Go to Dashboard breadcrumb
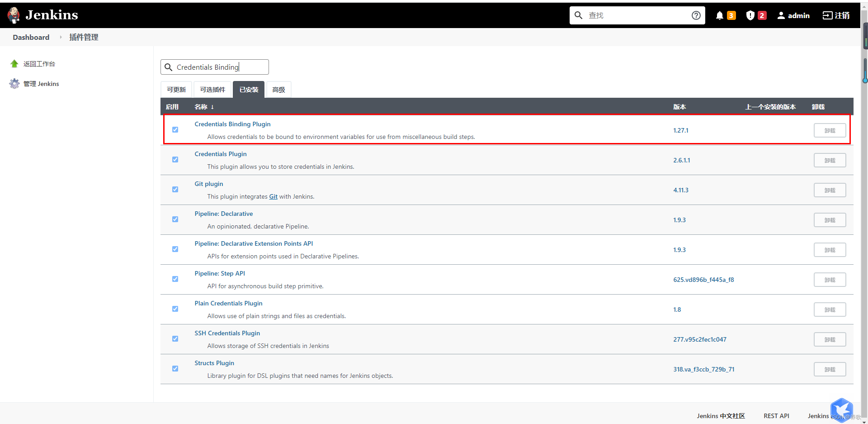868x424 pixels. [x=31, y=37]
